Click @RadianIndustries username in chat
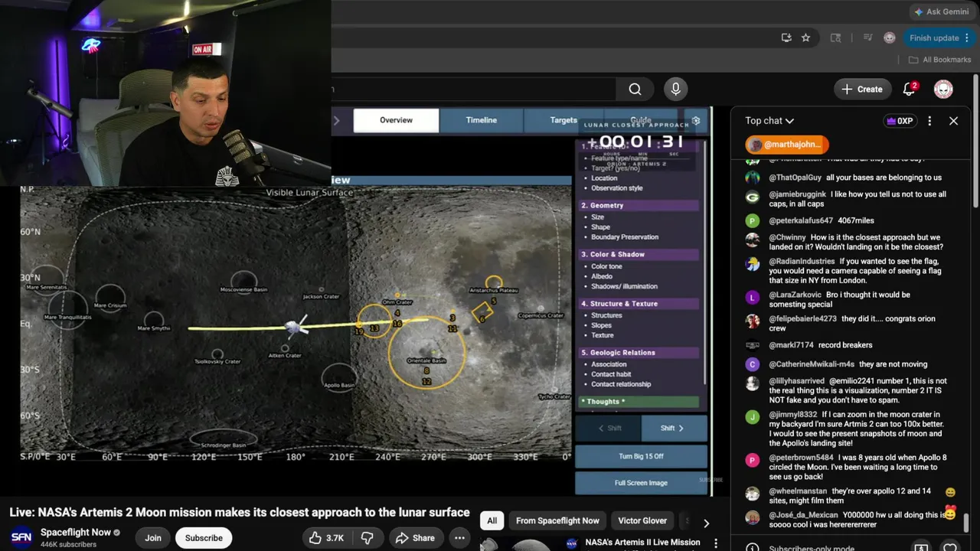The height and width of the screenshot is (551, 980). 802,261
